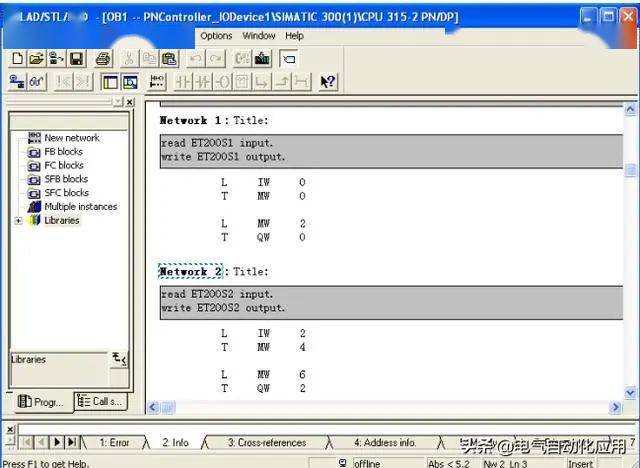Image resolution: width=640 pixels, height=468 pixels.
Task: Print using the printer icon
Action: 103,59
